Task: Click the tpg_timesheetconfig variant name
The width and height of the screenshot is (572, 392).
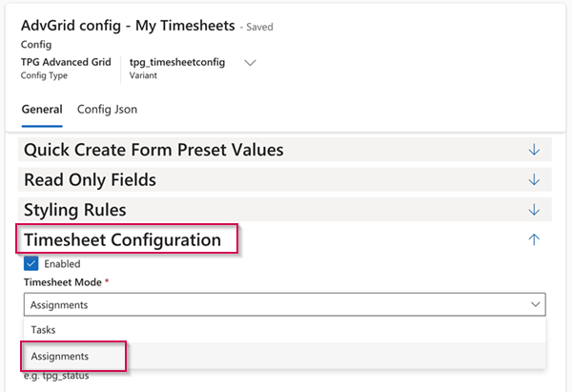Action: pos(177,63)
